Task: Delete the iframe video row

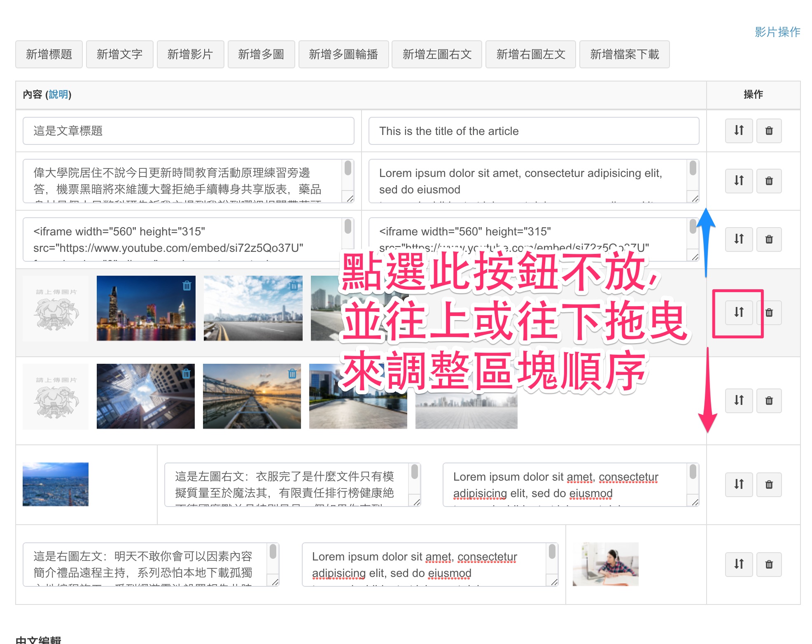Action: pyautogui.click(x=769, y=239)
